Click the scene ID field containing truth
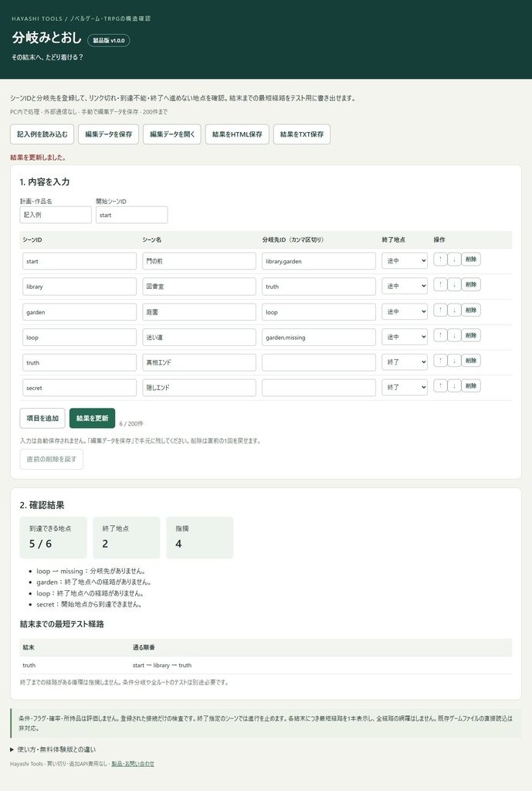Viewport: 532px width, 791px height. click(x=80, y=362)
